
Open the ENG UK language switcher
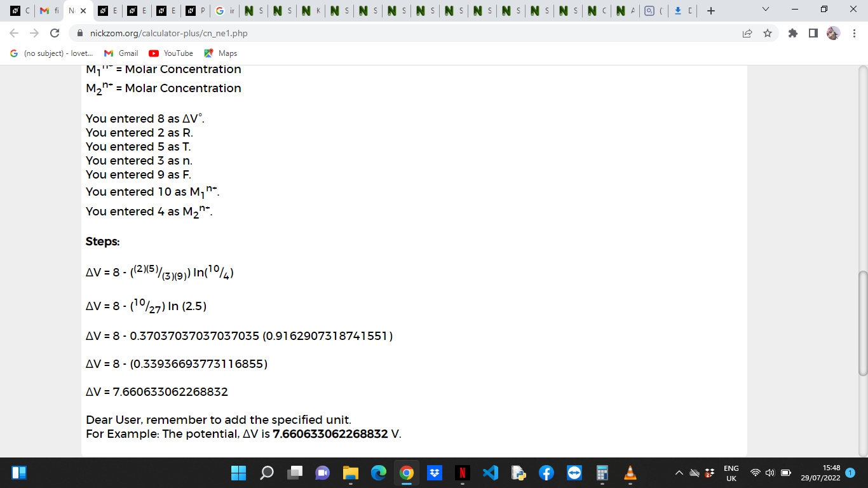pos(731,473)
